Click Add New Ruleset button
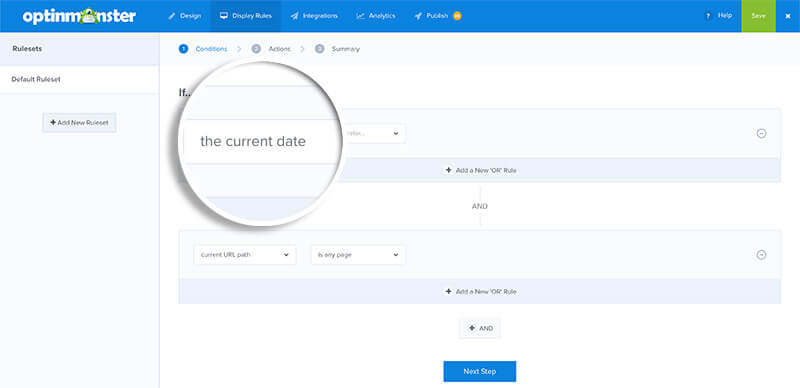This screenshot has height=388, width=800. tap(80, 123)
